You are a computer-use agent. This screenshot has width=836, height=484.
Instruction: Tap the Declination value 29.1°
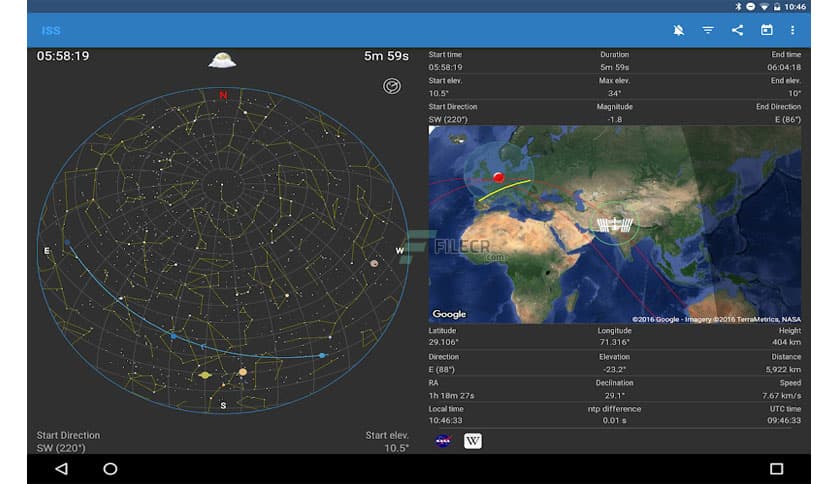pyautogui.click(x=614, y=396)
